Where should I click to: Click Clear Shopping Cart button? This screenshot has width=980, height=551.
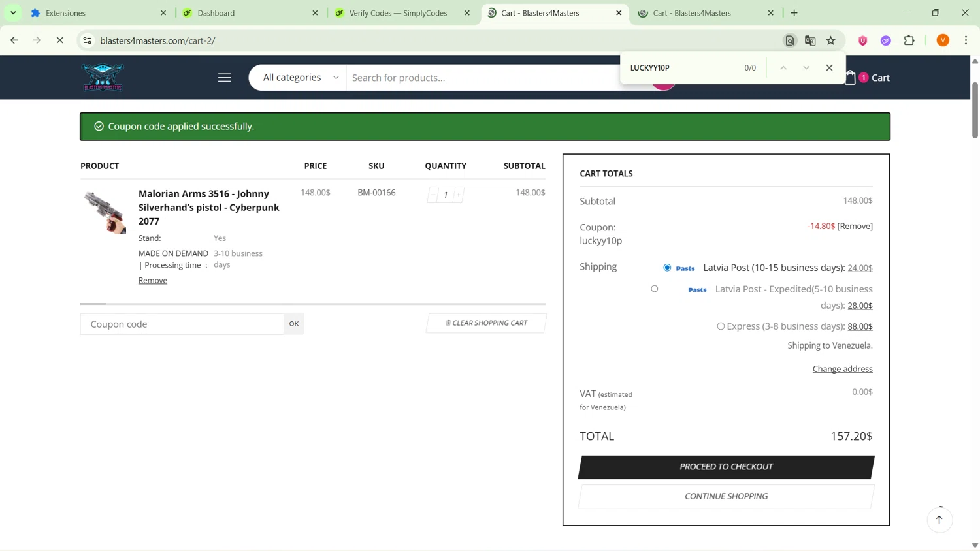point(486,323)
